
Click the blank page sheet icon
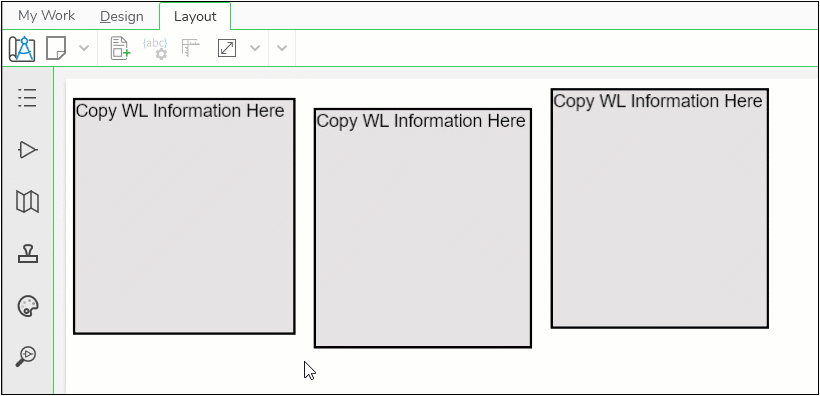56,48
